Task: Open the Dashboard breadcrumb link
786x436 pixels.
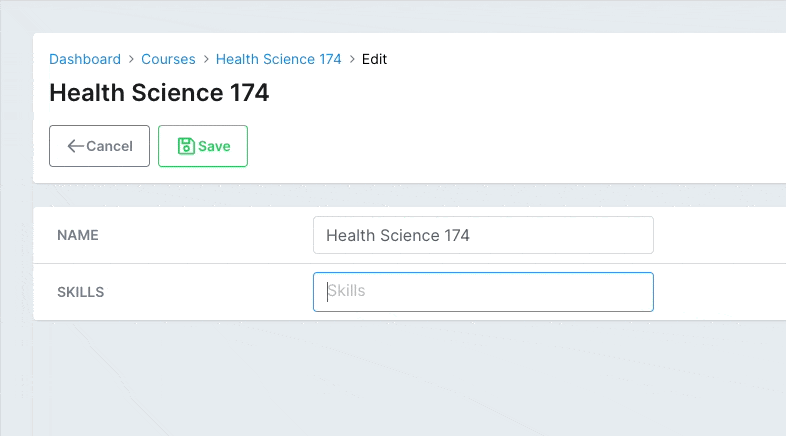Action: 85,59
